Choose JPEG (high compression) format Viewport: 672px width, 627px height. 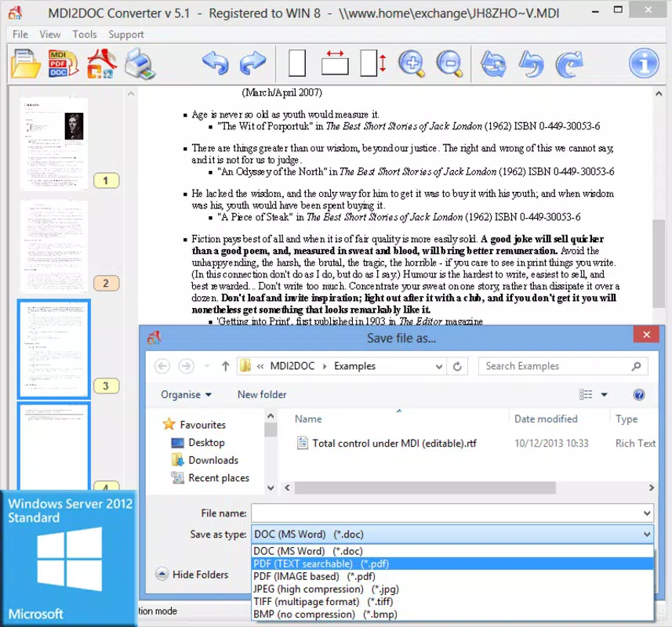coord(452,589)
